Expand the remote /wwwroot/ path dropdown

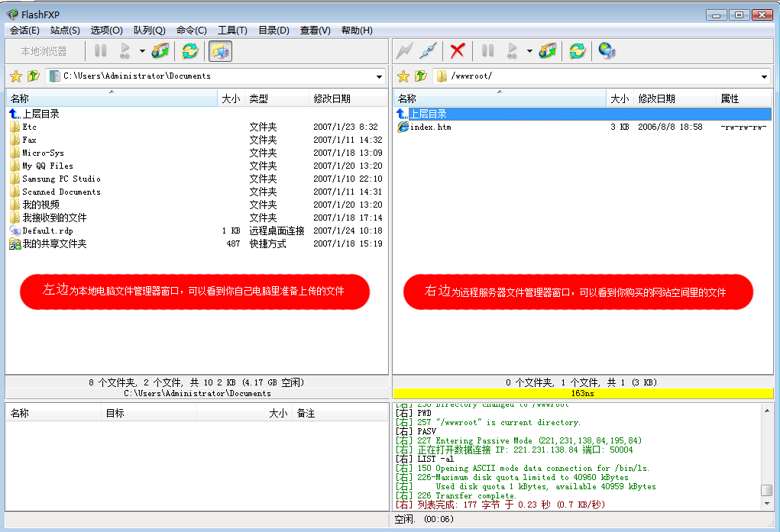pyautogui.click(x=765, y=76)
